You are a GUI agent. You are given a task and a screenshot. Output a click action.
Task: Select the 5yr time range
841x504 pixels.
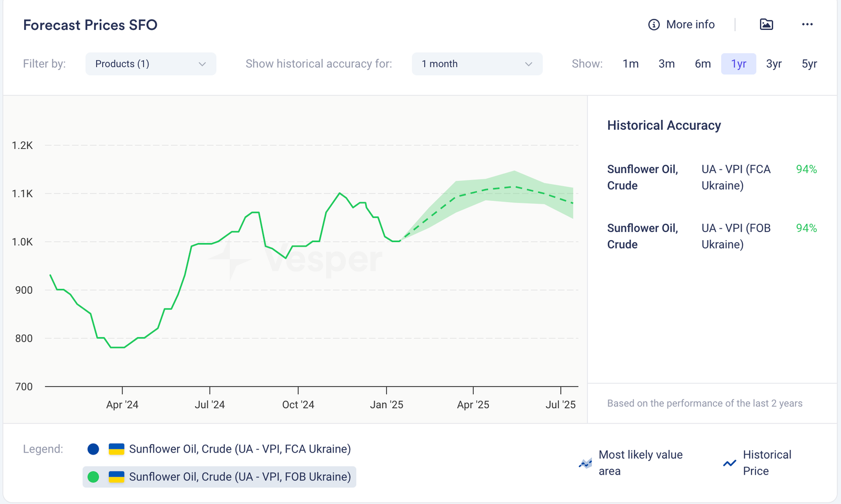click(x=809, y=64)
